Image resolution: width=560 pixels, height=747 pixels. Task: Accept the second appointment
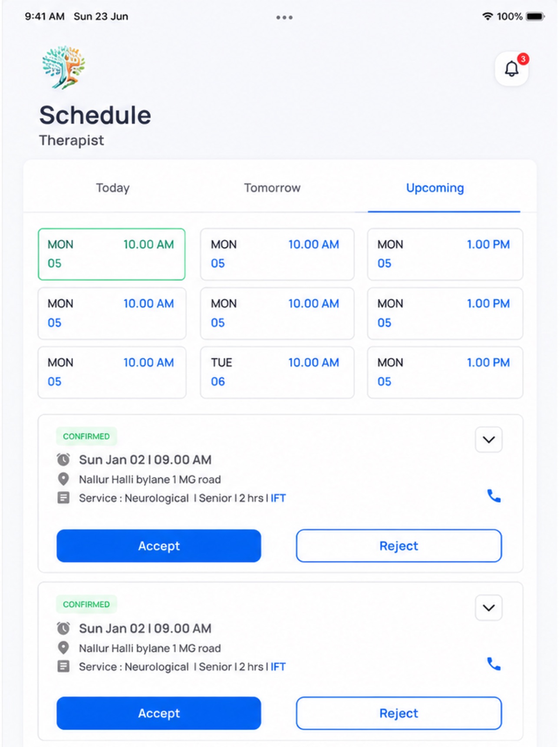click(x=159, y=713)
